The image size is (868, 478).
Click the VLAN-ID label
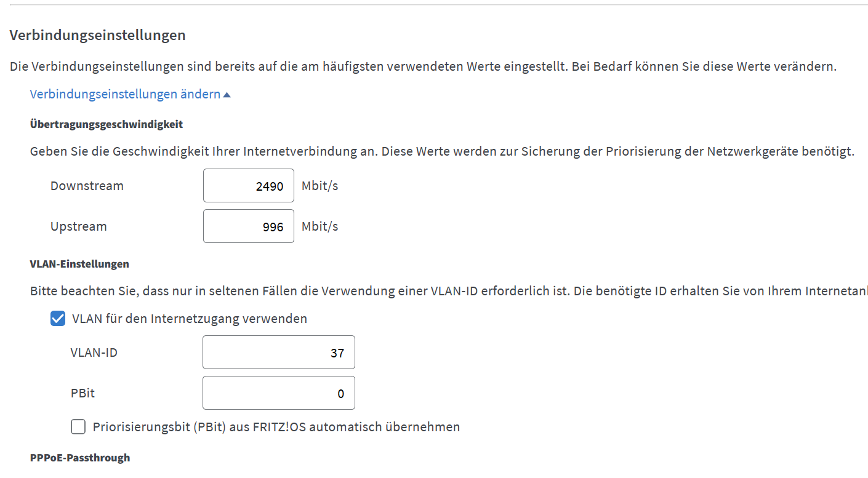point(94,353)
